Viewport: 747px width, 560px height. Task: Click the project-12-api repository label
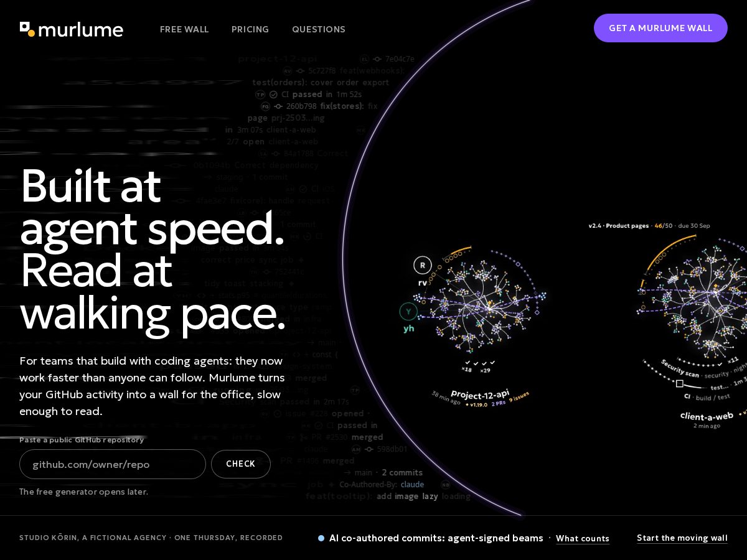click(x=480, y=393)
